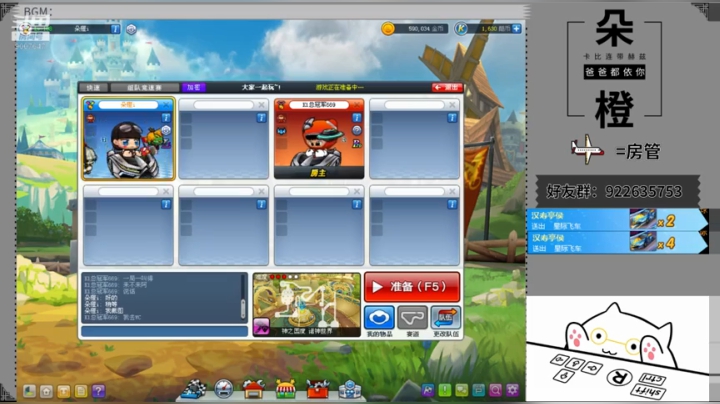720x404 pixels.
Task: Click the round badge icon near top-left name
Action: 131,29
